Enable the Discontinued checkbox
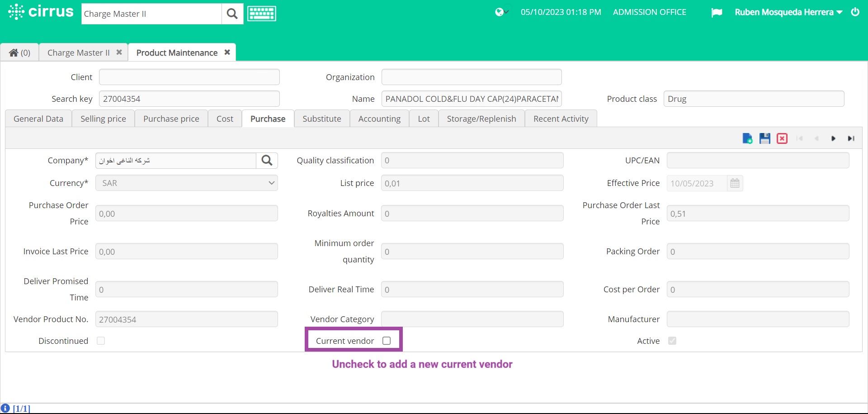This screenshot has height=414, width=868. 100,341
